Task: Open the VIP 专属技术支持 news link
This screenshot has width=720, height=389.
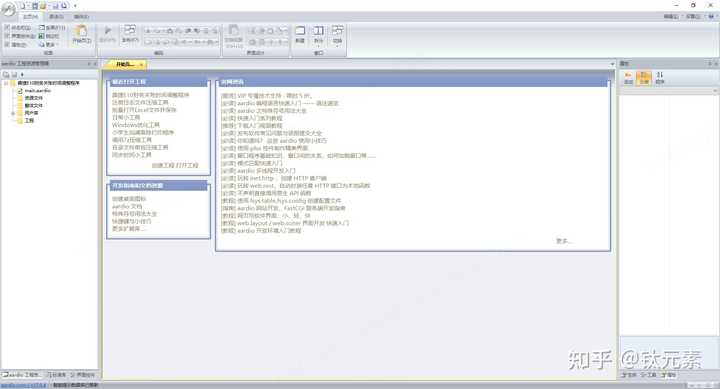Action: [x=266, y=96]
